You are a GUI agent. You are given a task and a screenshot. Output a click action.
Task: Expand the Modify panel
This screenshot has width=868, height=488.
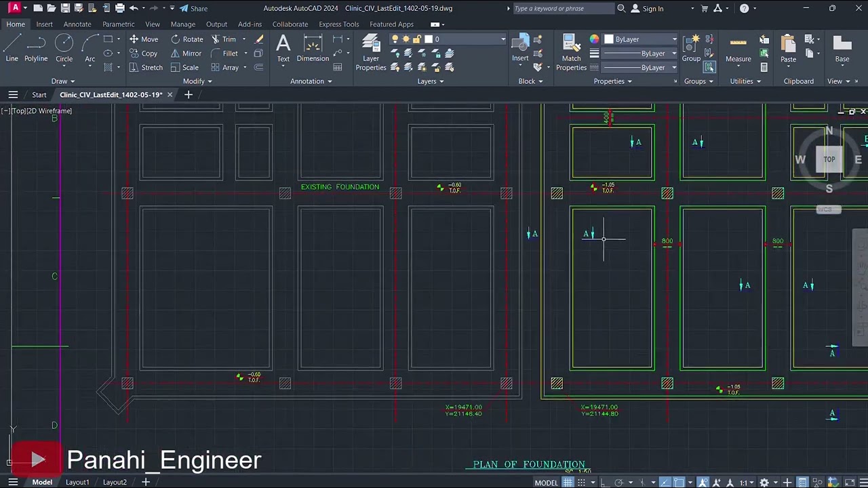point(197,81)
